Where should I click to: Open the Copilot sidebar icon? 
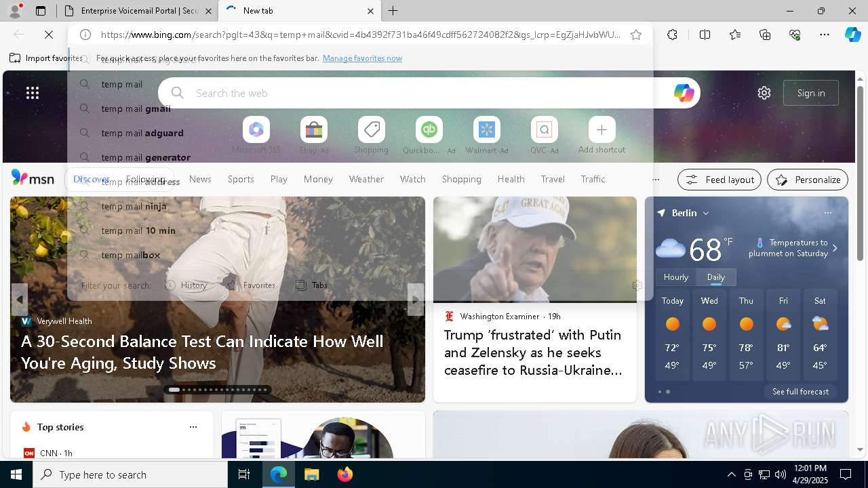click(x=852, y=35)
